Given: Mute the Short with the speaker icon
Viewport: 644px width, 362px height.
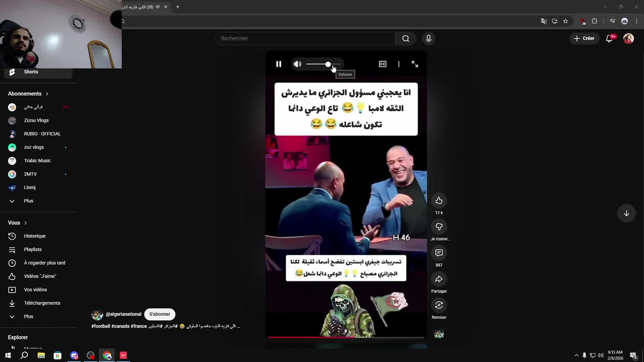Looking at the screenshot, I should pos(297,64).
